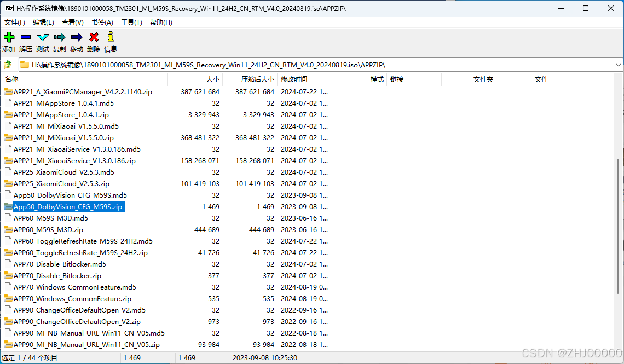Click archive icon of APP21_MIAppStore_1.0.4.1.zip

pyautogui.click(x=8, y=114)
